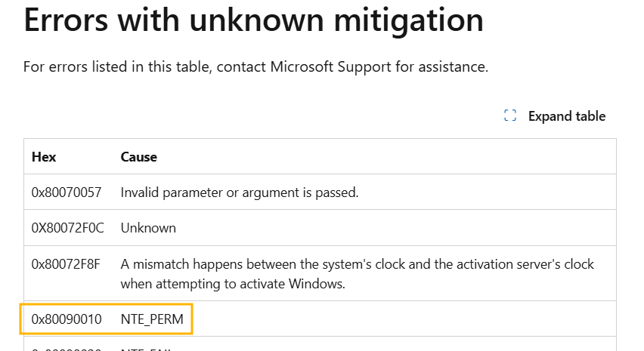The height and width of the screenshot is (351, 644).
Task: Select the Hex column header
Action: tap(44, 157)
